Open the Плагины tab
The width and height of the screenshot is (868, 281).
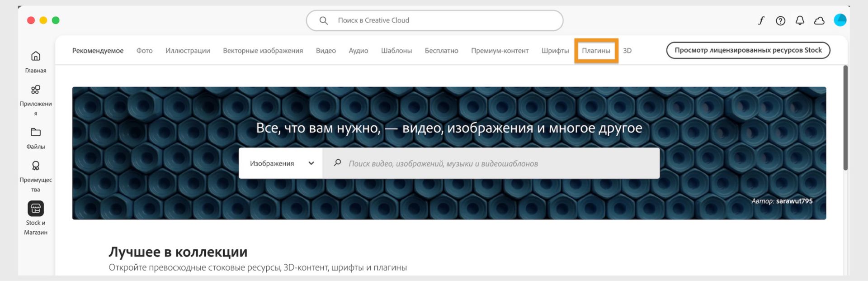point(596,51)
